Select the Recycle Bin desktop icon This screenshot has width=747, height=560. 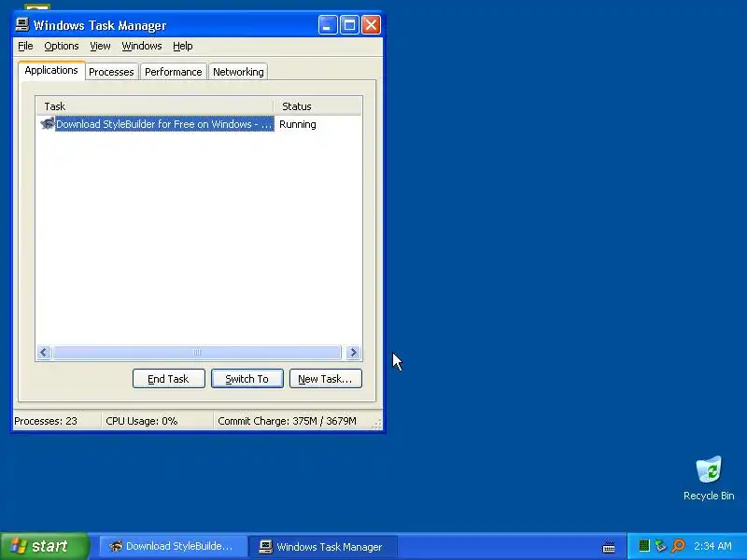click(709, 479)
